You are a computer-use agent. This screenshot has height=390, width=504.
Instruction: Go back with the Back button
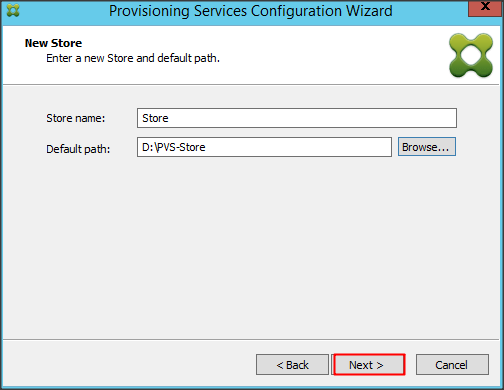pyautogui.click(x=292, y=365)
